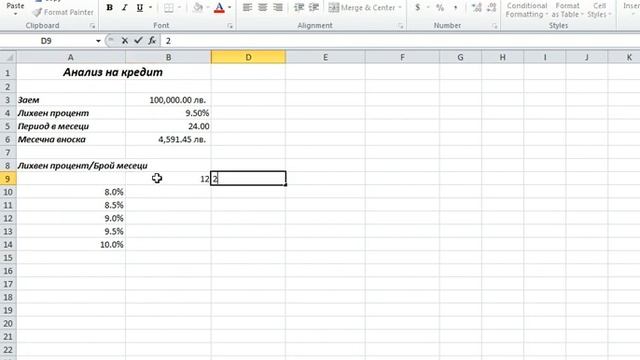This screenshot has height=360, width=640.
Task: Select the 'Месечна вноска' cell
Action: click(71, 139)
